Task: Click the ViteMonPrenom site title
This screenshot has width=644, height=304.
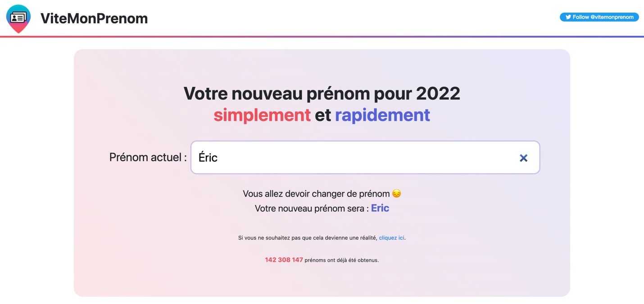Action: pyautogui.click(x=94, y=18)
